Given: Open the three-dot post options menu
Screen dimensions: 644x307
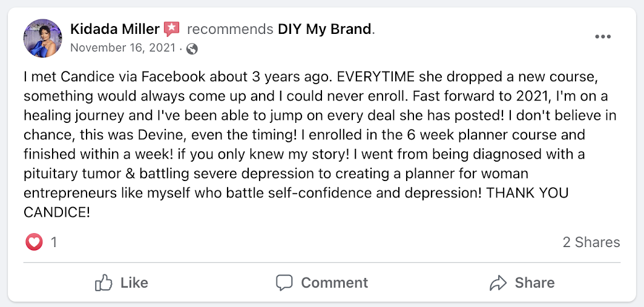Looking at the screenshot, I should (603, 37).
